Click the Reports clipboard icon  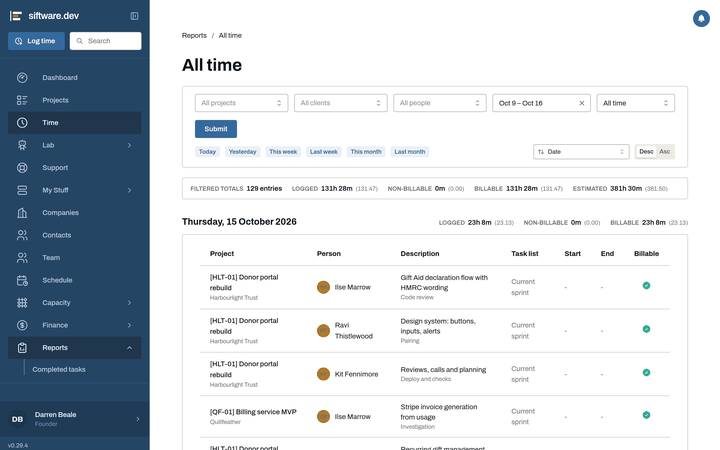pyautogui.click(x=22, y=348)
